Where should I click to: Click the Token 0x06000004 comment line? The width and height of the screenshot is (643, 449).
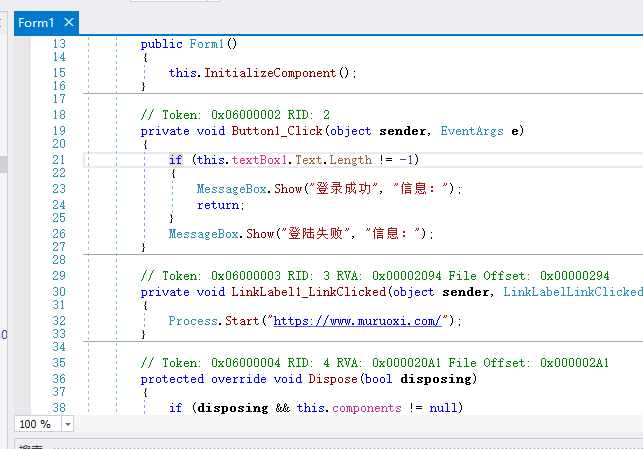coord(375,363)
